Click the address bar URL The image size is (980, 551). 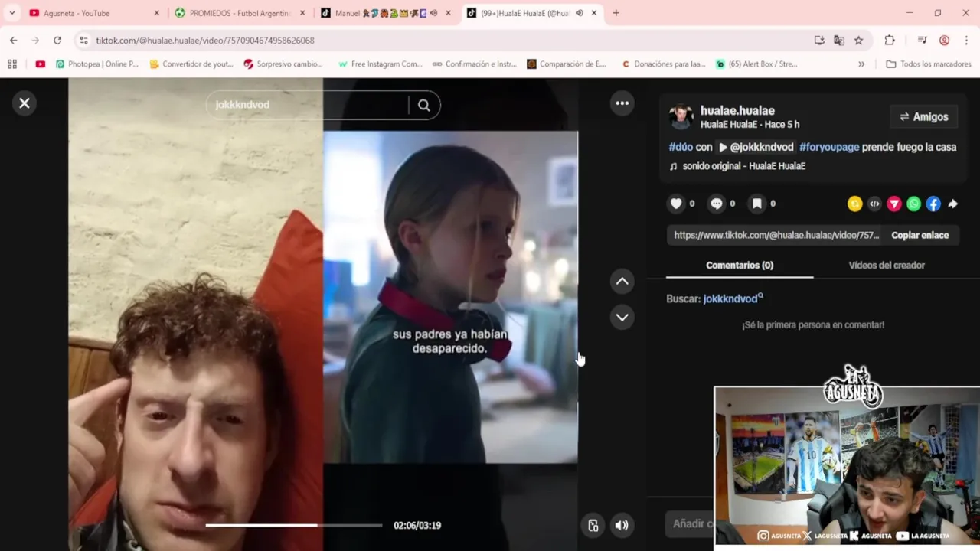205,41
